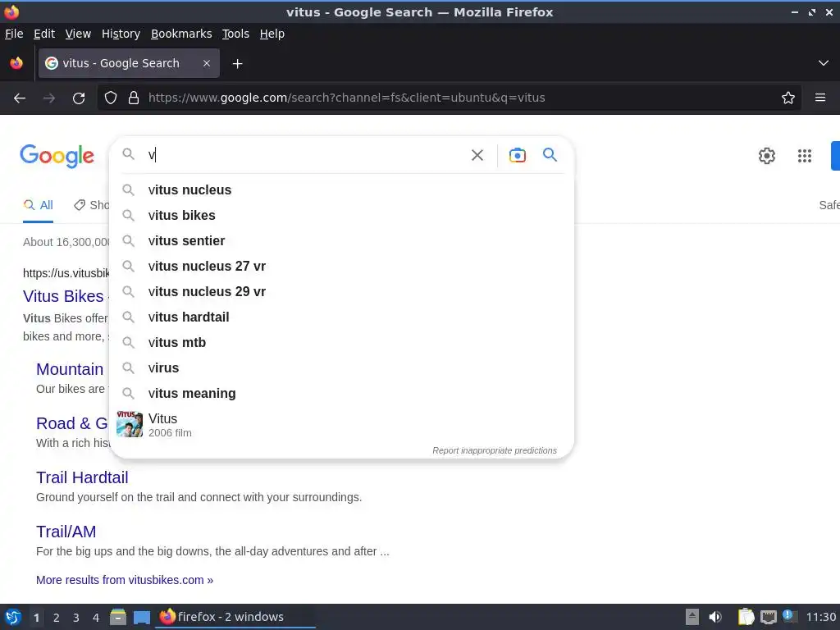Select suggestion vitus bikes
This screenshot has width=840, height=630.
(x=341, y=216)
